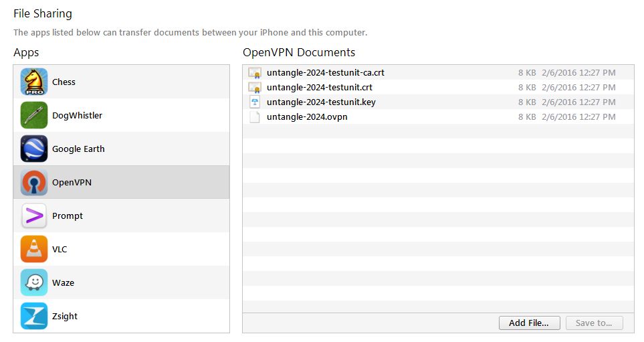This screenshot has height=342, width=644.
Task: Click 8 KB size of untangle-2024-testunit.crt
Action: pos(527,88)
